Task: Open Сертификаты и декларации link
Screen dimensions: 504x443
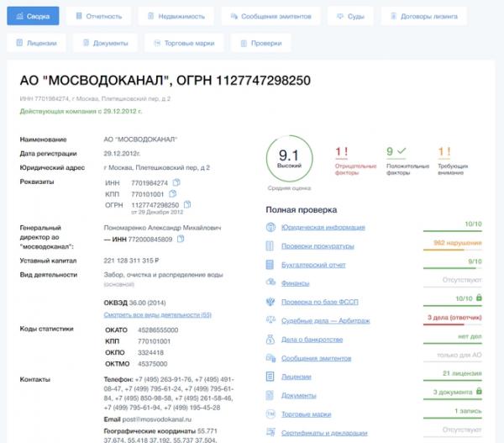Action: pos(324,433)
